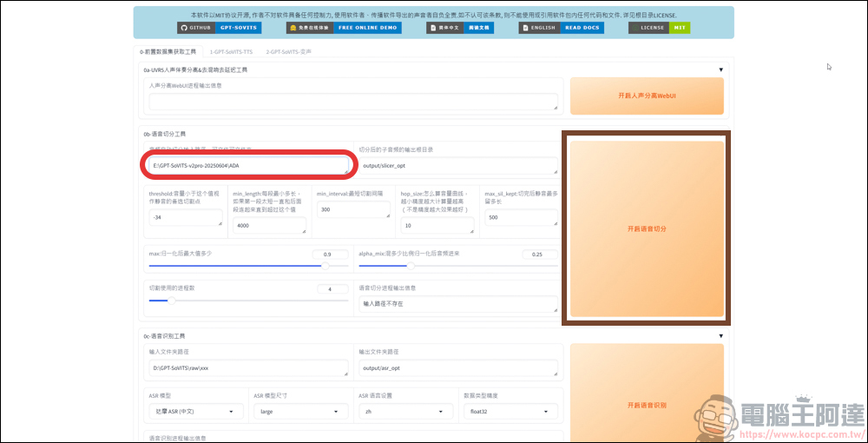Adjust the 切割使用的进程数 slider handle

[172, 301]
